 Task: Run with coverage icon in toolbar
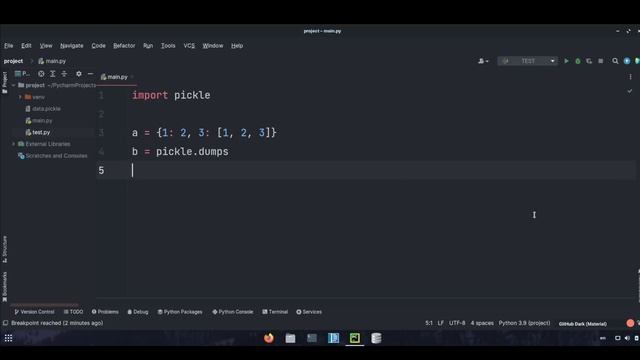(x=589, y=61)
